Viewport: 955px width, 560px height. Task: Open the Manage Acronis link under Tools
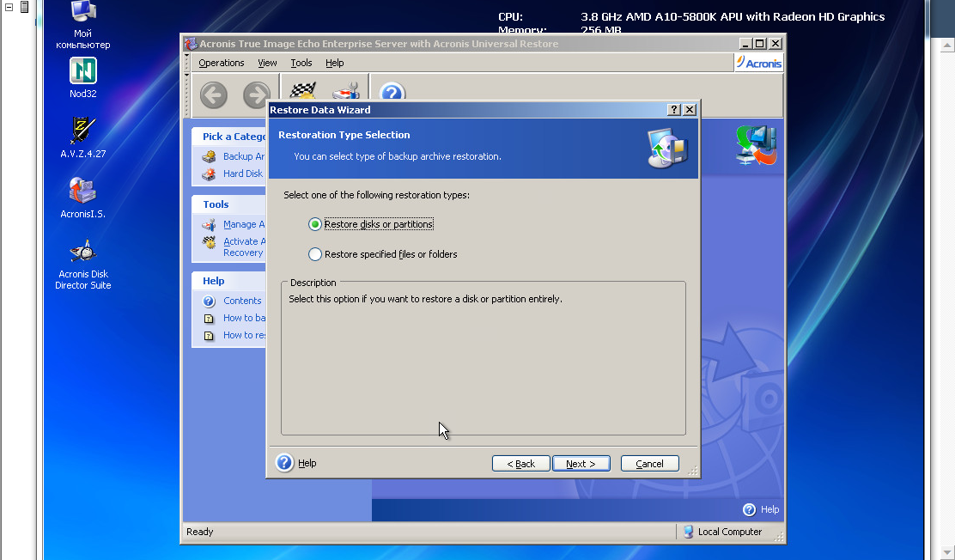pos(244,224)
